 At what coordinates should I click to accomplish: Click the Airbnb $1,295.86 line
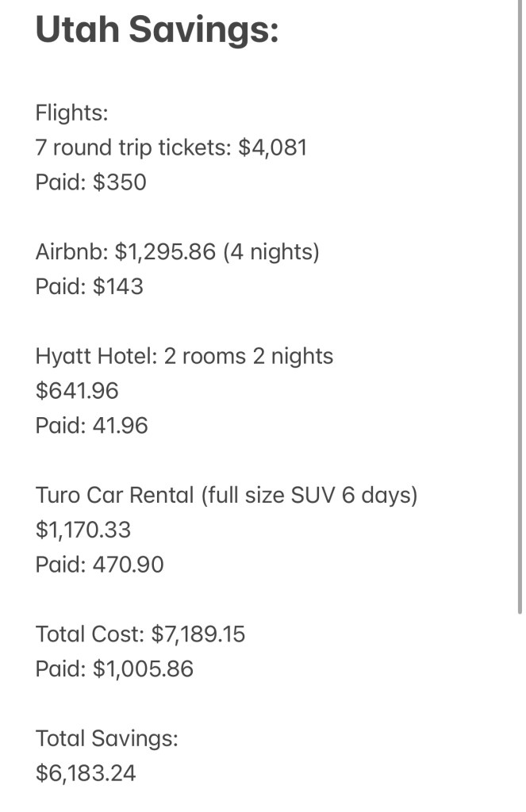(125, 252)
